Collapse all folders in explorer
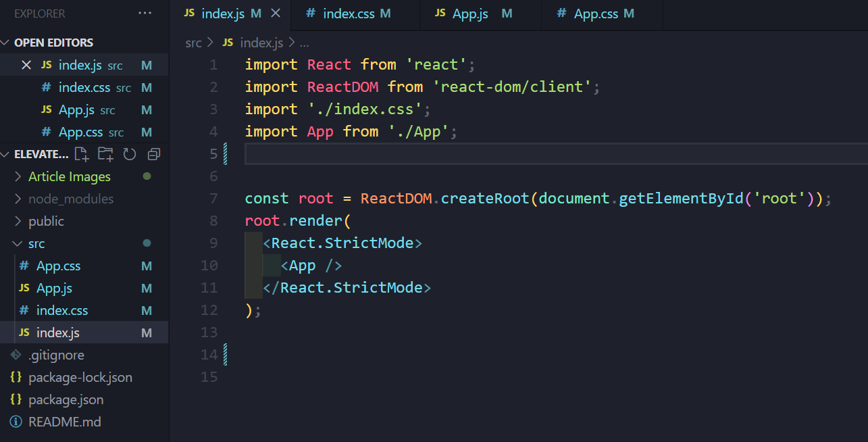Screen dimensions: 868x442 click(x=153, y=154)
